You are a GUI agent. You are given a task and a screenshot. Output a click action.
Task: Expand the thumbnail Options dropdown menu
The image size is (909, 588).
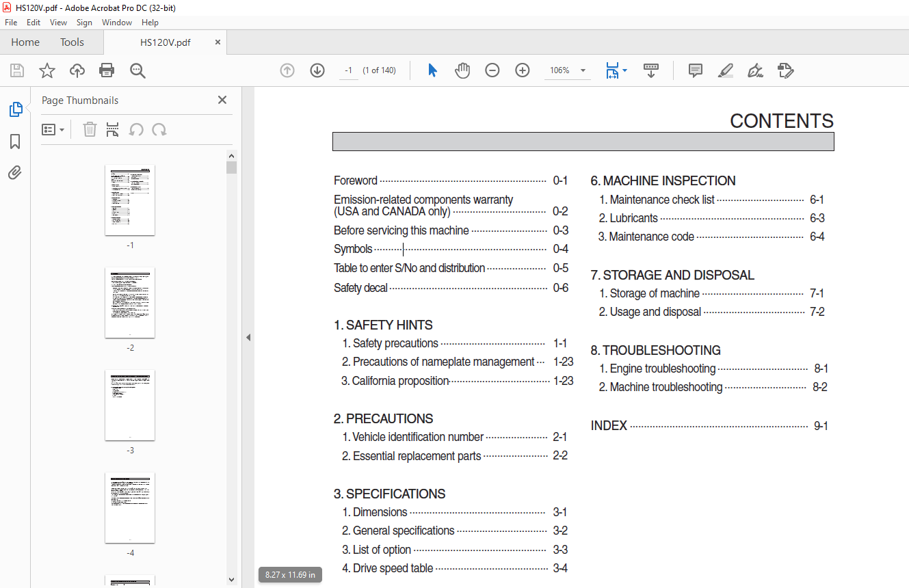pos(53,130)
